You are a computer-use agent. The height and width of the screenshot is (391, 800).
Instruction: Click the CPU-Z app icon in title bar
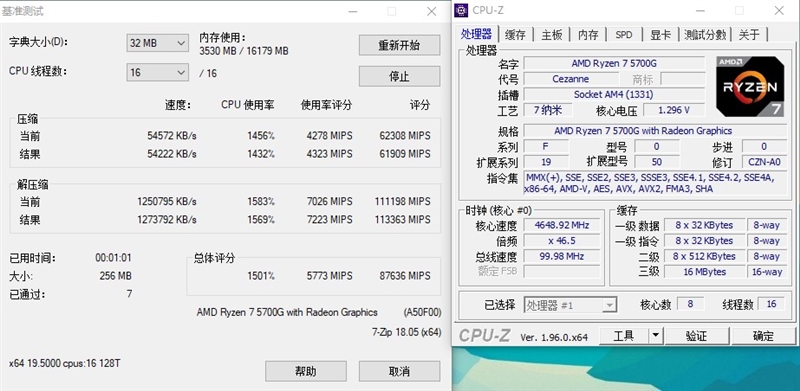461,10
